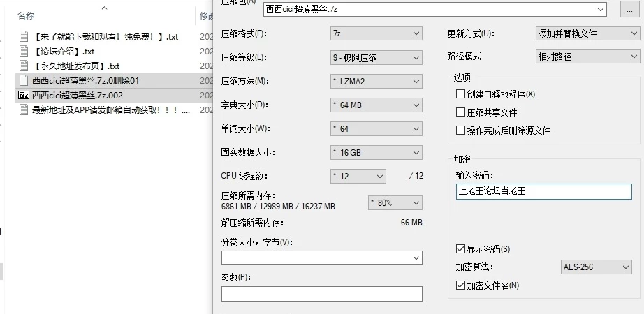Enable 创建自释放程序 checkbox
Screen dimensions: 644x314
click(460, 94)
